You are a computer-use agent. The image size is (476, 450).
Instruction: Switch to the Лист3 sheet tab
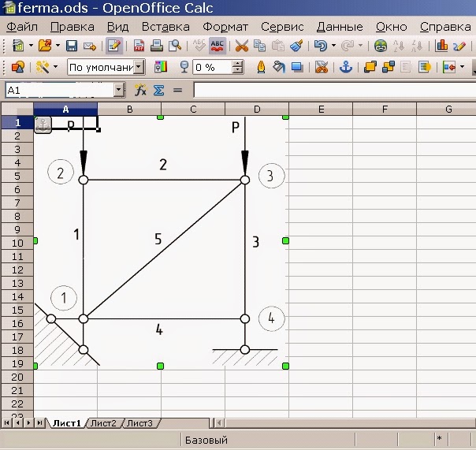click(139, 423)
